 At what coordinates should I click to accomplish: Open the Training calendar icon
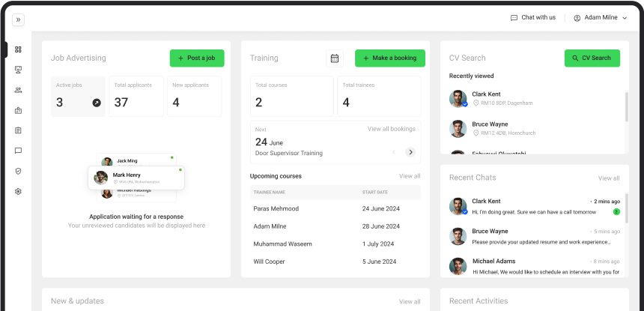point(335,58)
